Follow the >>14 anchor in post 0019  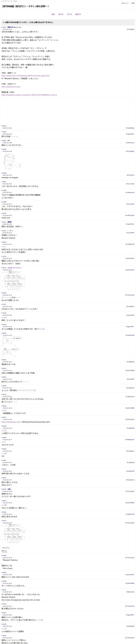coord(42,329)
